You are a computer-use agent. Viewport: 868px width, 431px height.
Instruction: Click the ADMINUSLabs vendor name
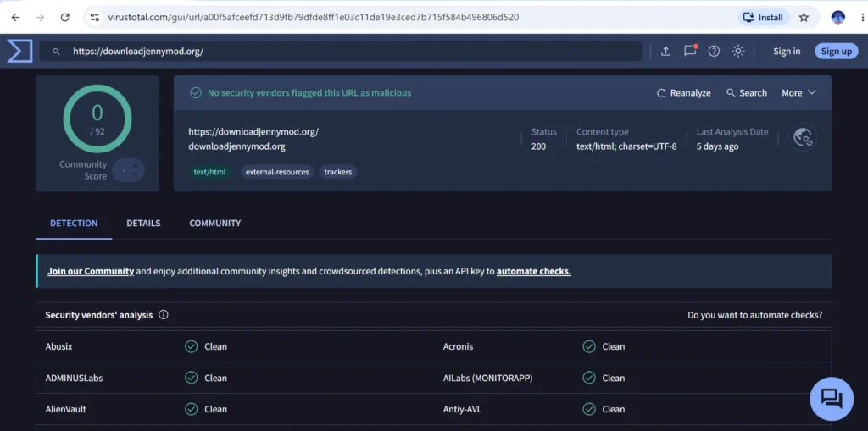pos(75,378)
